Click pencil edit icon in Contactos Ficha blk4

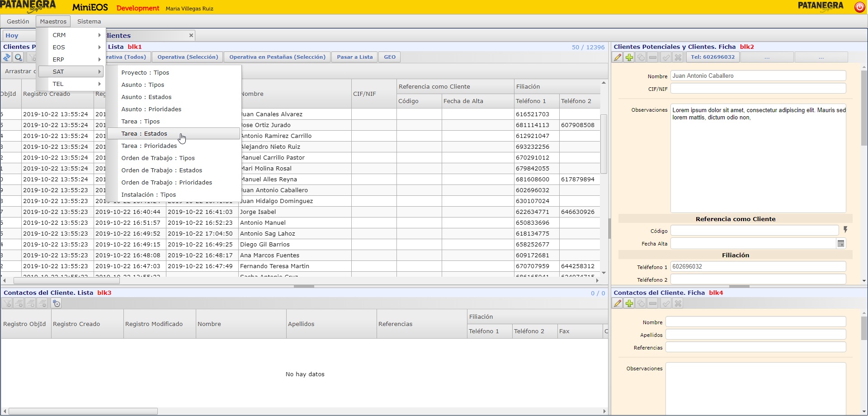tap(618, 303)
